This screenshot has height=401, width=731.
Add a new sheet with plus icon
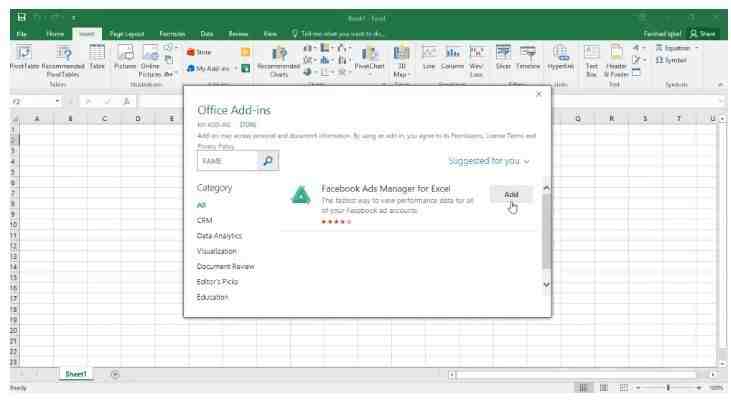click(115, 374)
